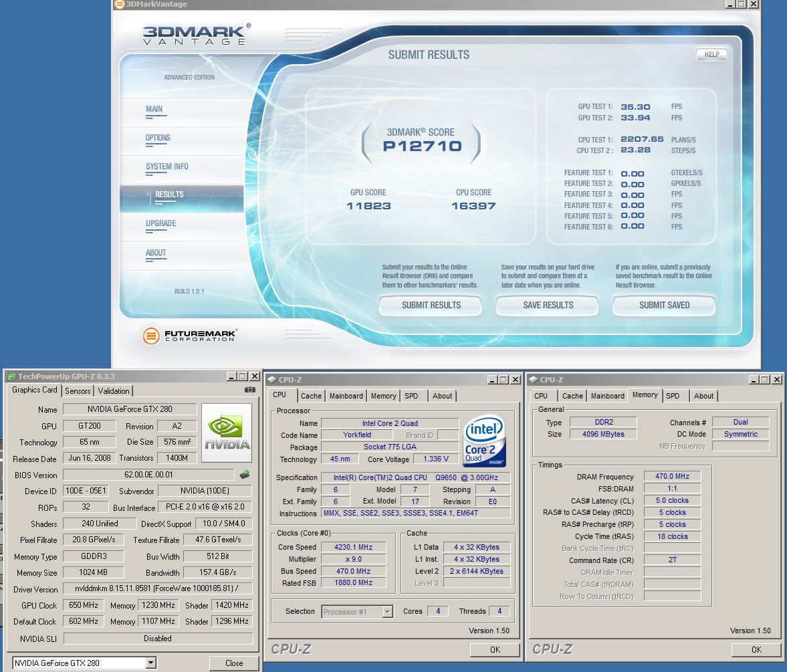Switch to the Sensors tab in GPU-Z
This screenshot has width=787, height=672.
(x=78, y=391)
